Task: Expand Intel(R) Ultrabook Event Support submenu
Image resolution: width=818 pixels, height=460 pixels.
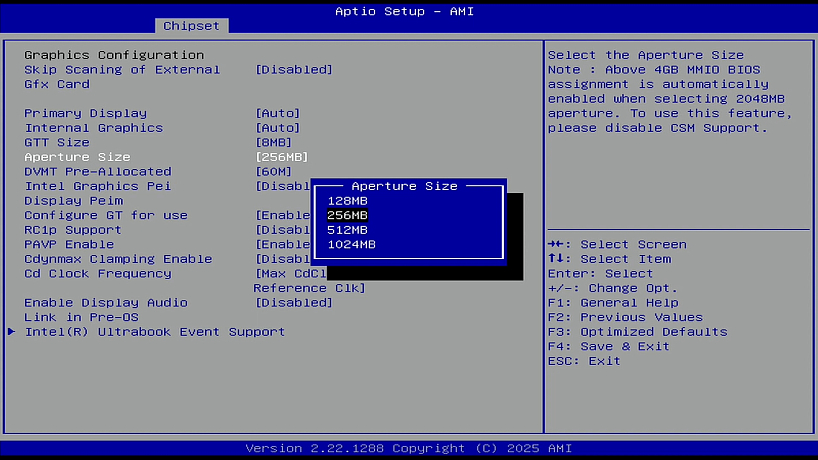Action: click(154, 332)
